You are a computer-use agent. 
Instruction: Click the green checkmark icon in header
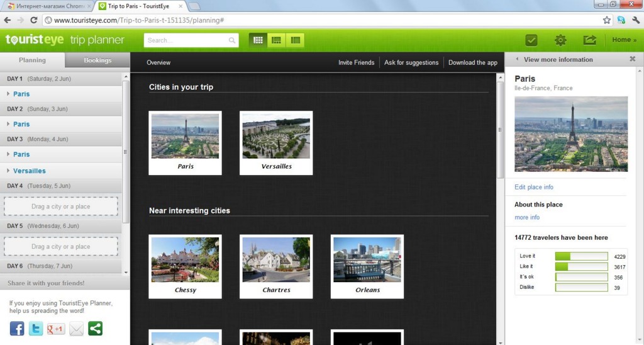coord(531,40)
